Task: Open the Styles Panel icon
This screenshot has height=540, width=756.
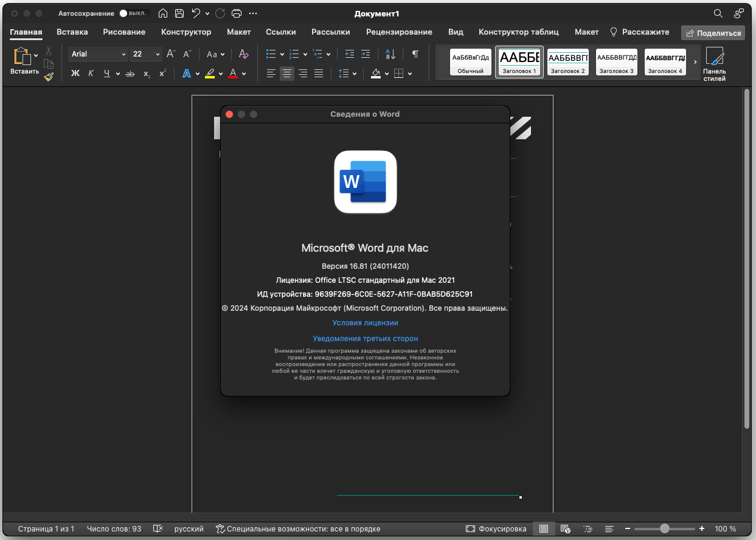Action: 714,64
